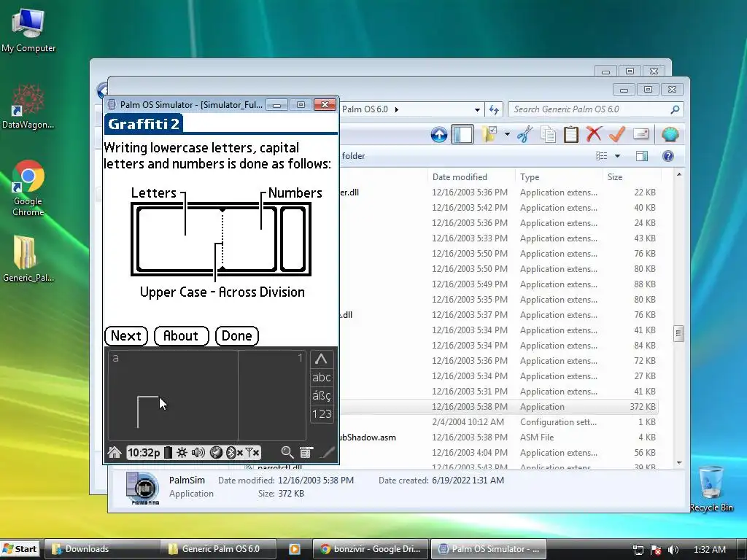Click the shift caret button in the Graffiti input area

coord(321,359)
